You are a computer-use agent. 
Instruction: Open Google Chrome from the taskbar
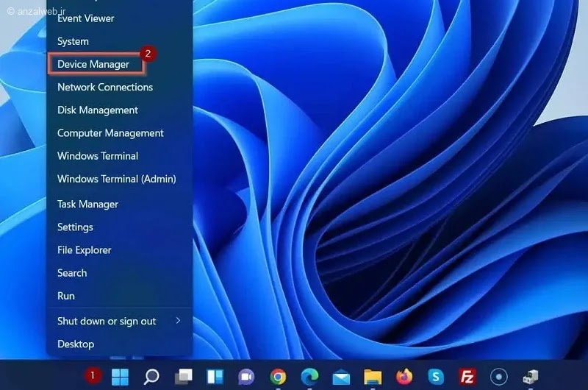click(278, 377)
